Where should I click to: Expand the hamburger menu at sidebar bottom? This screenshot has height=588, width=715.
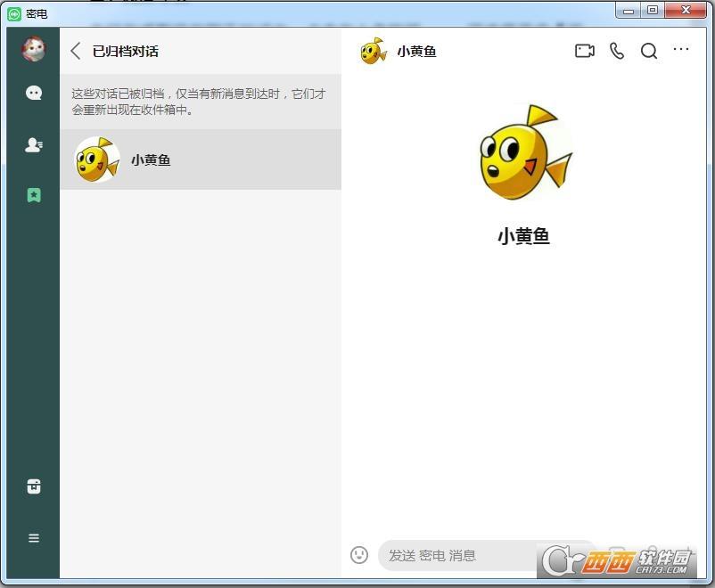click(x=34, y=538)
